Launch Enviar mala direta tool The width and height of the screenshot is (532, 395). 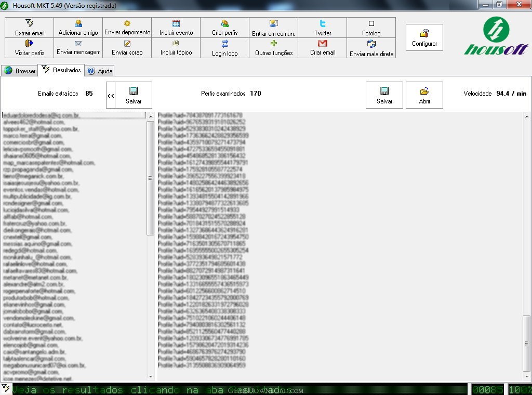pos(371,48)
